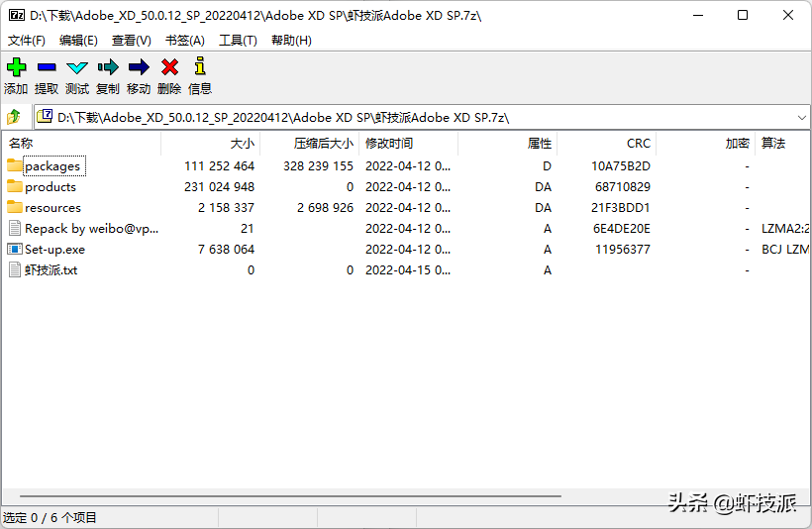812x529 pixels.
Task: Minimize the 7-Zip window
Action: 698,15
